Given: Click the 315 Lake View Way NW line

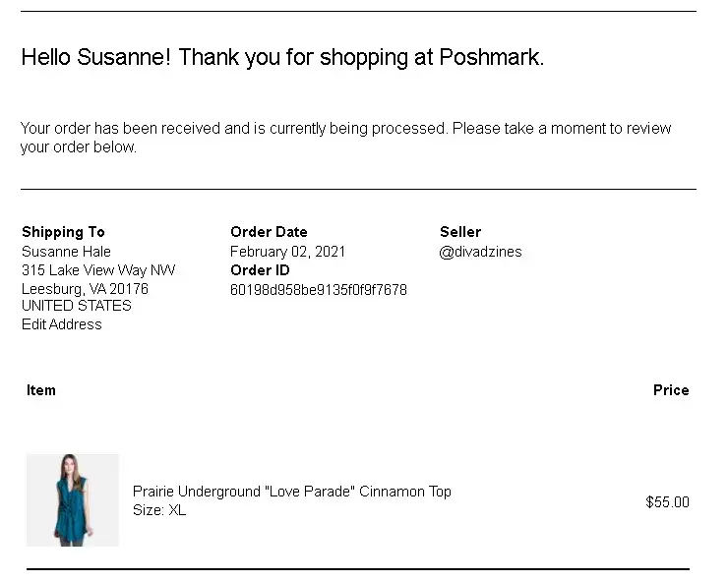Looking at the screenshot, I should click(x=98, y=270).
